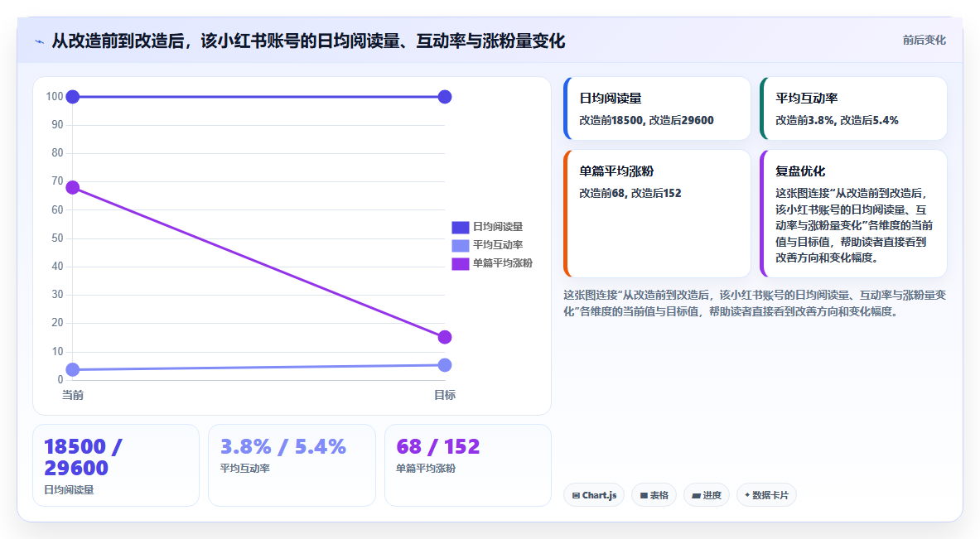This screenshot has height=539, width=980.
Task: Click the 改造前68, 改造后152 text
Action: (x=630, y=194)
